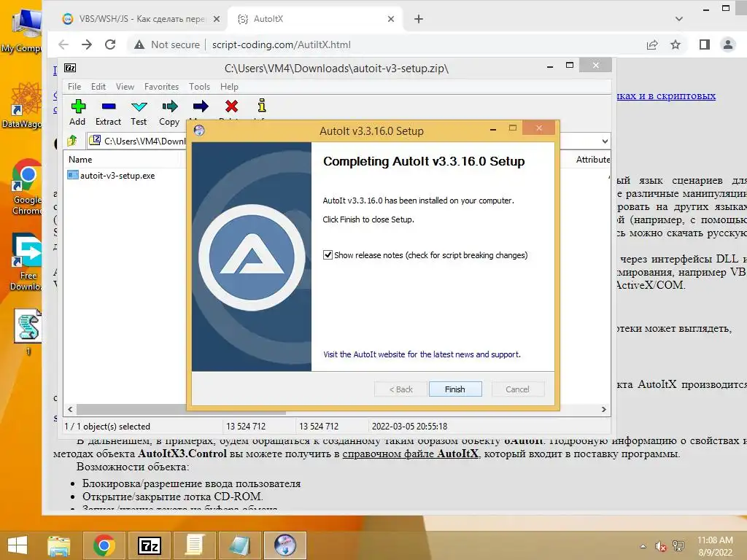Open Windows Start button
The image size is (747, 560).
(x=18, y=545)
